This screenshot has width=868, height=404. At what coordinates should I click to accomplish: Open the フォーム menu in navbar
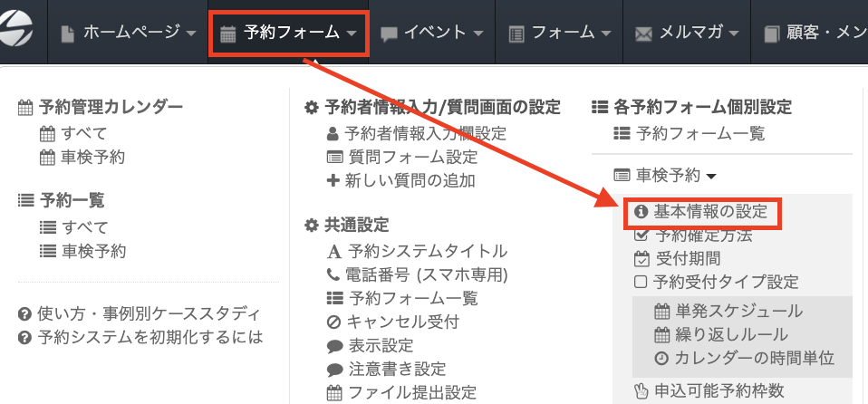pyautogui.click(x=557, y=34)
